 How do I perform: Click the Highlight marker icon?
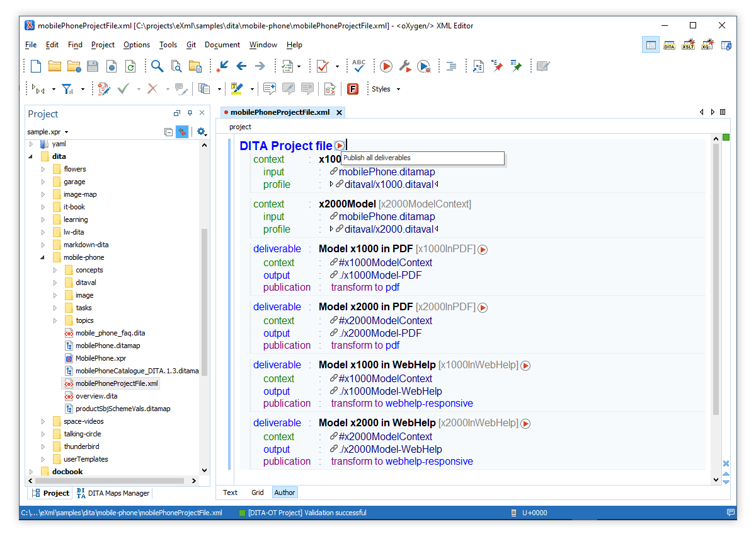coord(237,89)
